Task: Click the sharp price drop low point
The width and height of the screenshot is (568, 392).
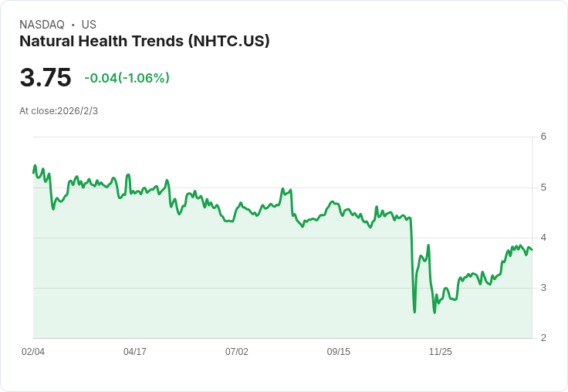Action: [414, 312]
